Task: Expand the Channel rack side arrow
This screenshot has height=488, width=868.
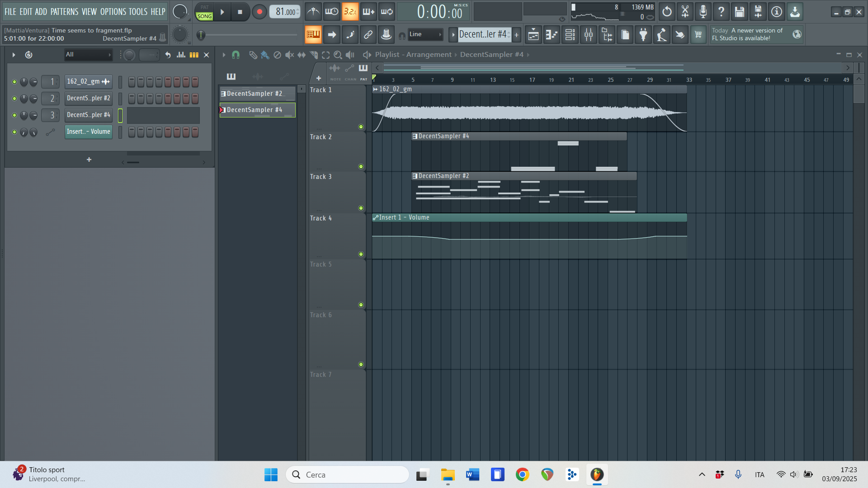Action: [13, 54]
